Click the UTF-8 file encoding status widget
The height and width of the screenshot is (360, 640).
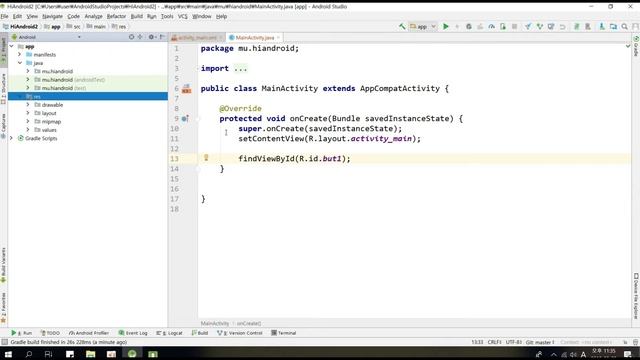pyautogui.click(x=513, y=342)
